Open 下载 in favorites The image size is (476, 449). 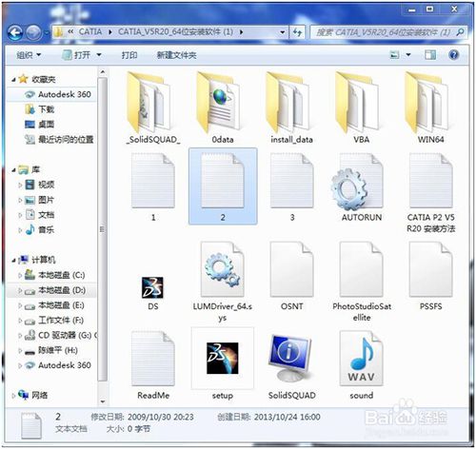coord(39,109)
